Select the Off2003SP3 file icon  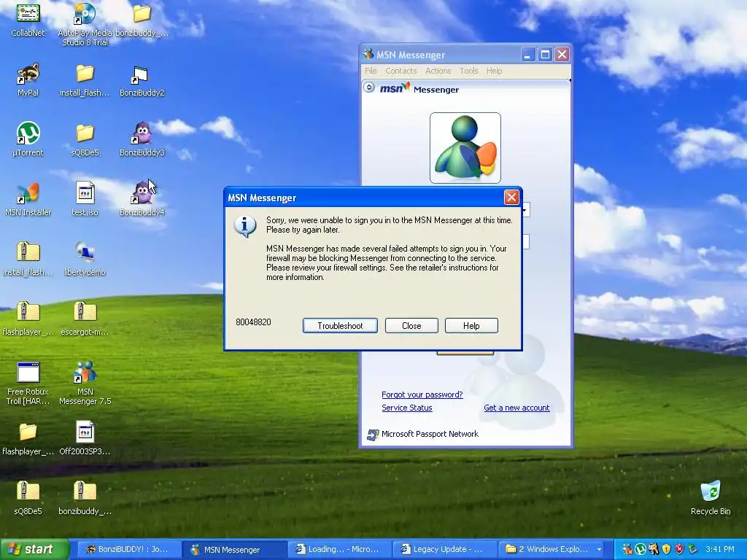pos(85,438)
